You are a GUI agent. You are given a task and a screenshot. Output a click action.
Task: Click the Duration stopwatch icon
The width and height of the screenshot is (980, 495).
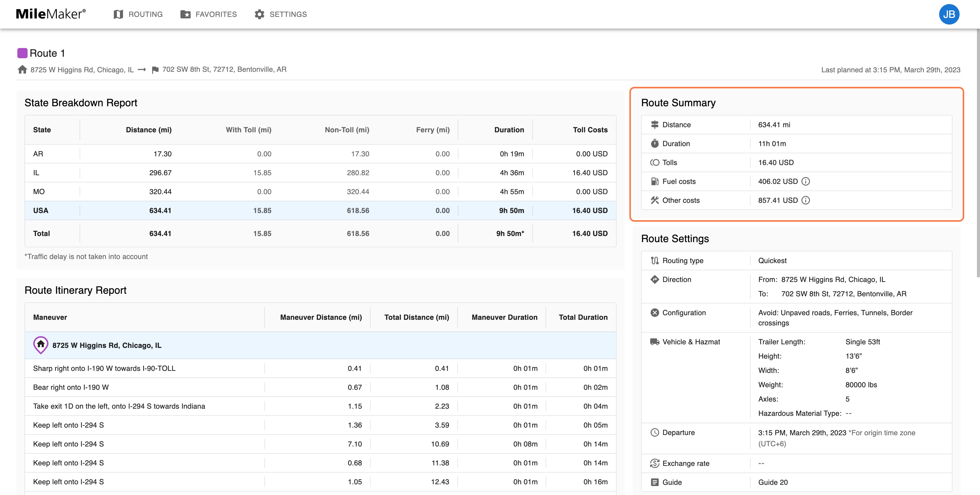coord(654,144)
